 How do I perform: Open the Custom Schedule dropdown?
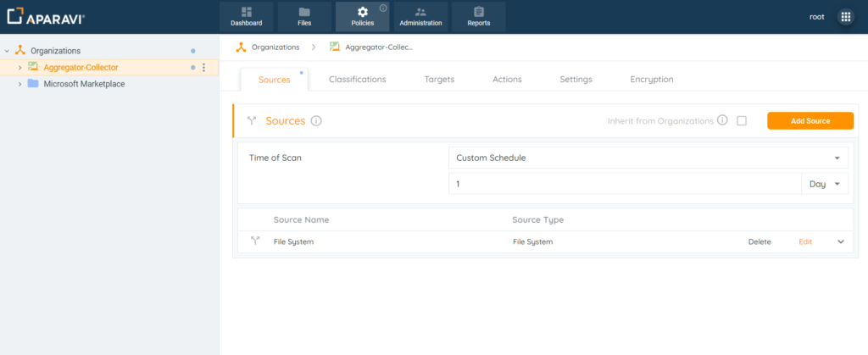pos(648,158)
